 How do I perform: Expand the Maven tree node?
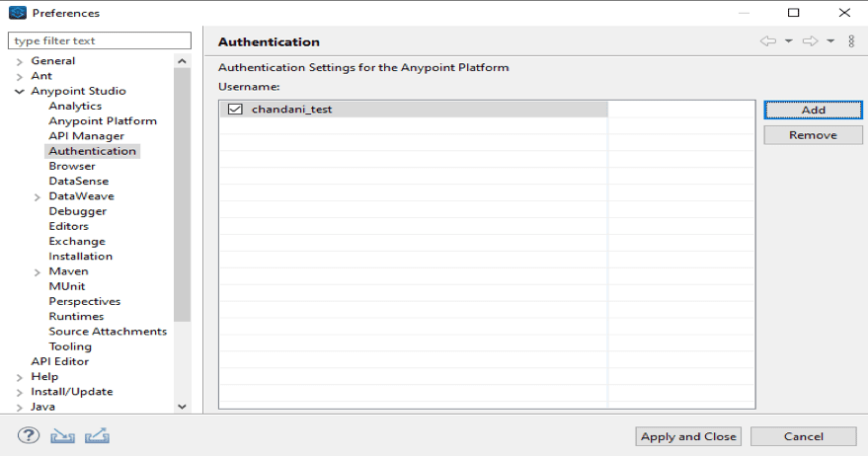pyautogui.click(x=38, y=272)
